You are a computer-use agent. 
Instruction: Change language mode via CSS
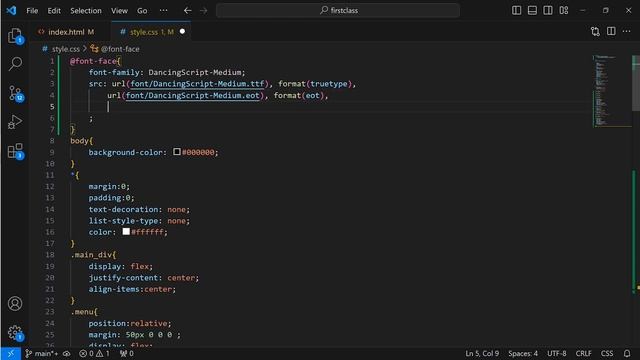607,353
